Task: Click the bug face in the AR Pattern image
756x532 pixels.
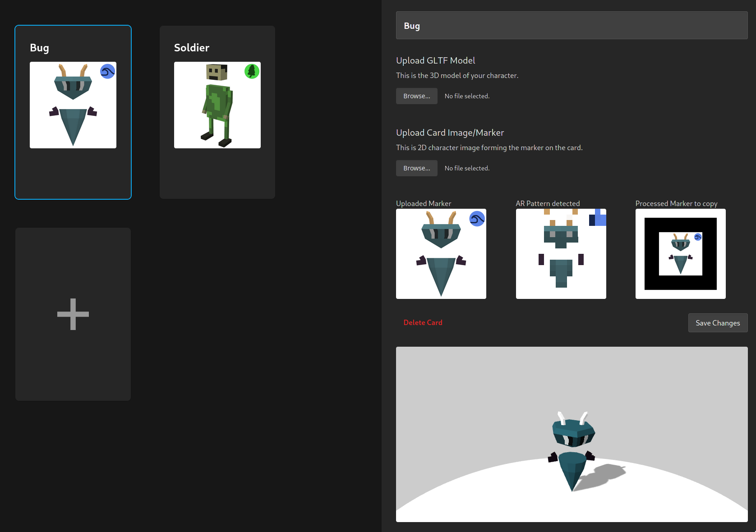Action: tap(561, 234)
